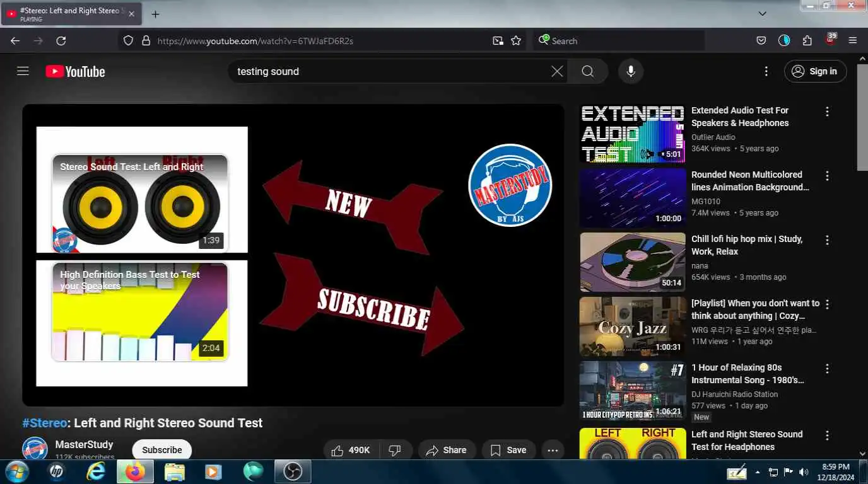List all tabs dropdown arrow
Screen dimensions: 868x484
(762, 13)
